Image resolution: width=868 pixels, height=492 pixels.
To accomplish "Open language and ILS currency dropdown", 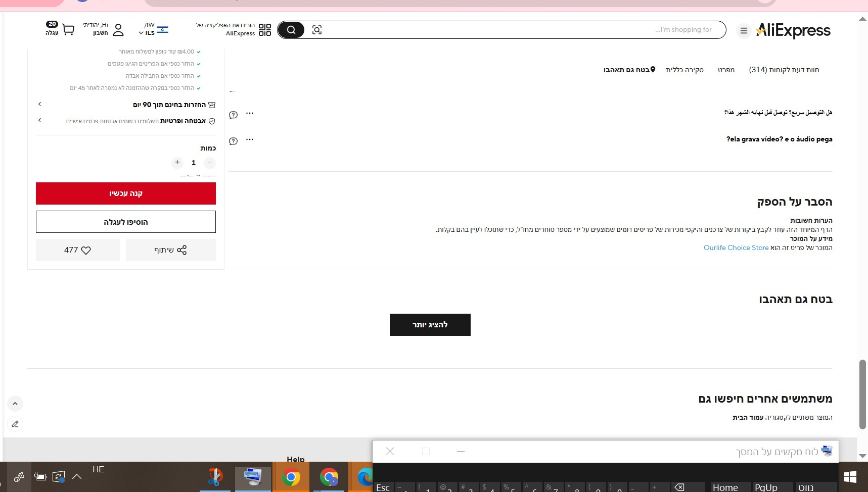I will (153, 29).
